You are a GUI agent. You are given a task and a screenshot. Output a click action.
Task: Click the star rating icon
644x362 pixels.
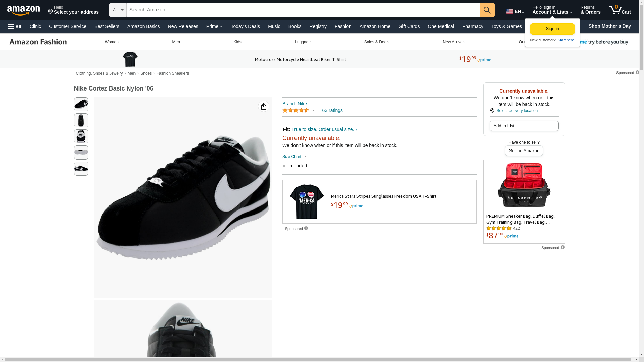pos(296,110)
